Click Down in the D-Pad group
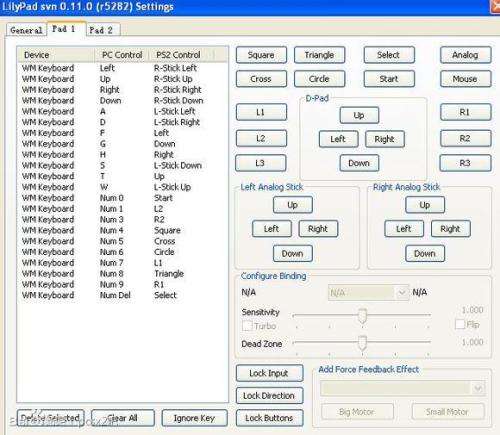The height and width of the screenshot is (435, 500). (x=359, y=163)
